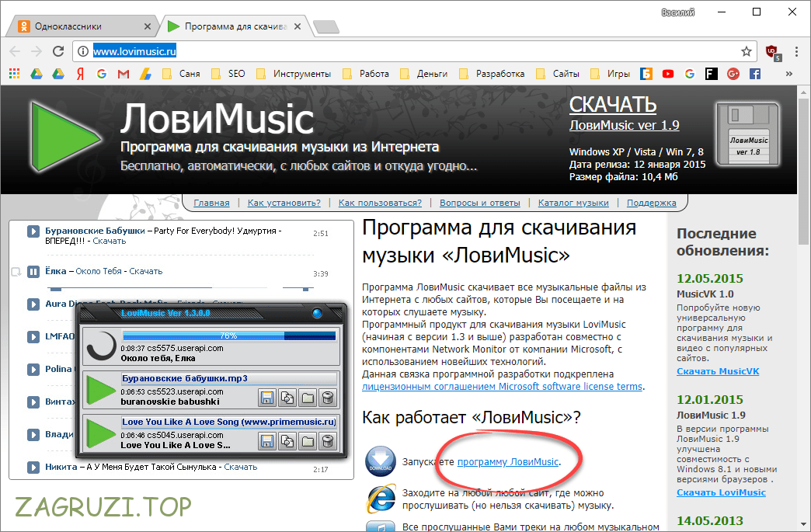This screenshot has height=532, width=811.
Task: Bookmark this page with the star icon
Action: (746, 51)
